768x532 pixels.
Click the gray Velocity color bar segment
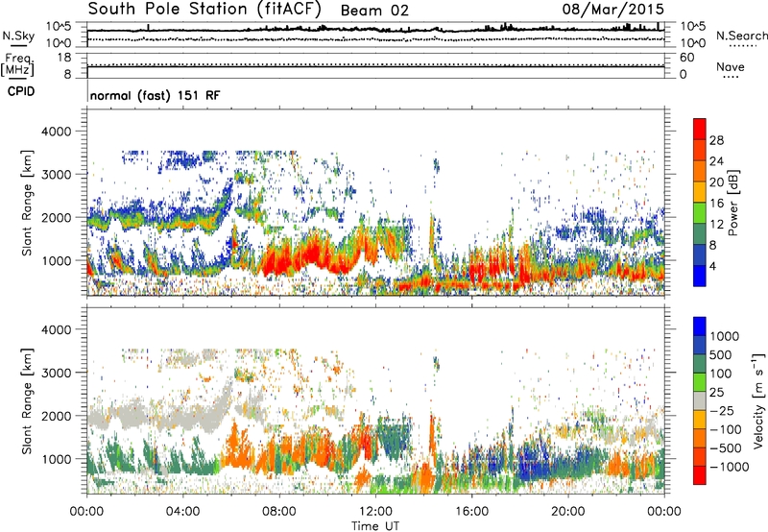[700, 400]
